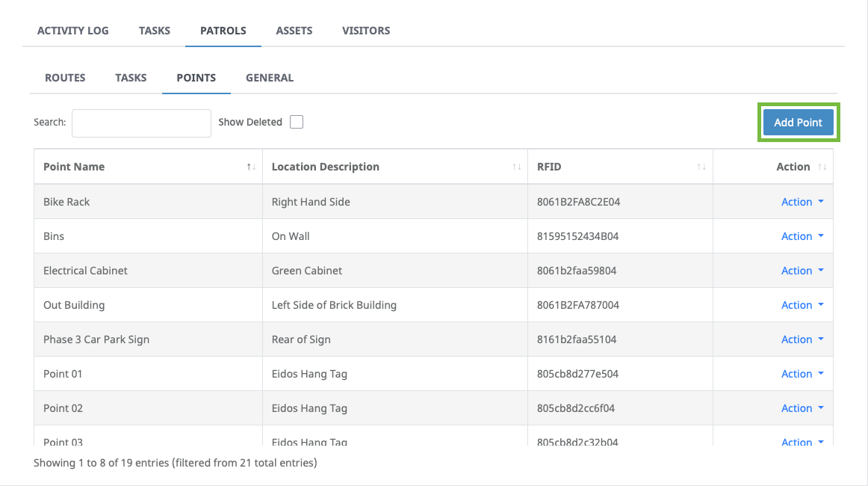868x486 pixels.
Task: Switch to the ASSETS tab
Action: pos(294,31)
